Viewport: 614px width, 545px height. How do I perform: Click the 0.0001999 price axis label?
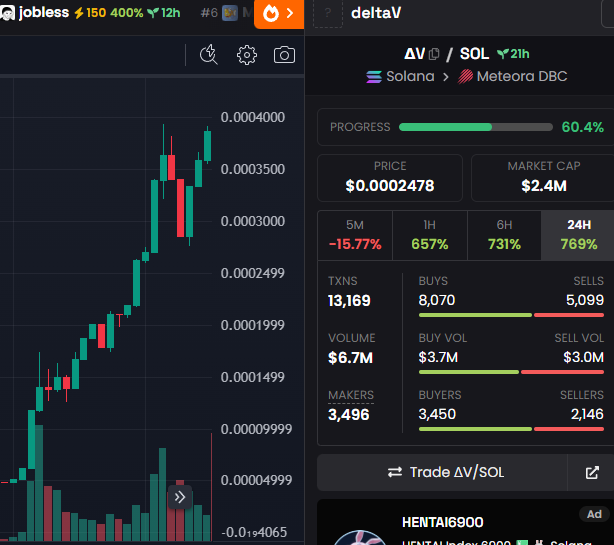pos(253,325)
